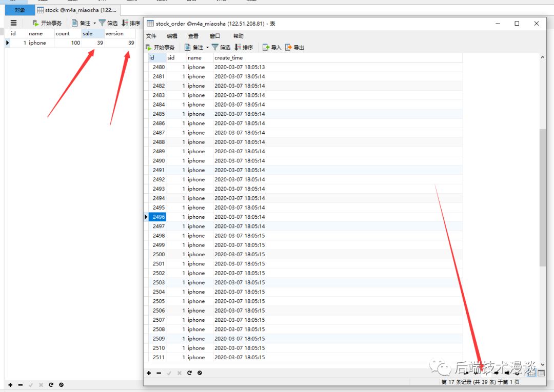Select row with id 2503
The image size is (554, 392).
(x=305, y=282)
